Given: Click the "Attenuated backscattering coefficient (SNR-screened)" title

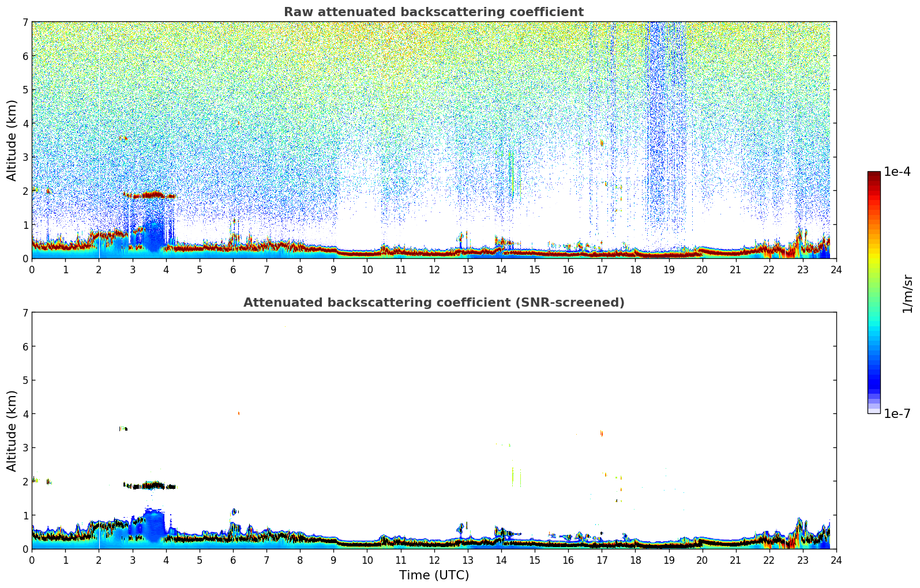Looking at the screenshot, I should (x=434, y=303).
